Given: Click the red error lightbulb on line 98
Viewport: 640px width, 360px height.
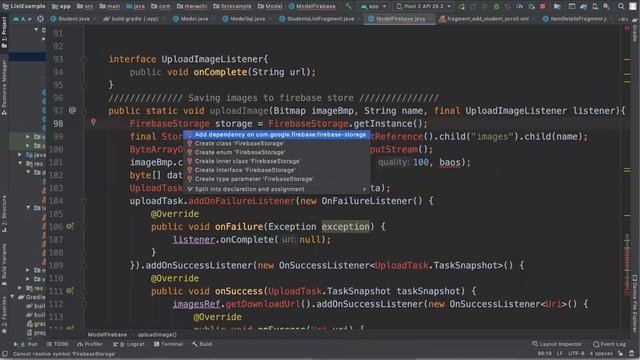Looking at the screenshot, I should click(93, 122).
